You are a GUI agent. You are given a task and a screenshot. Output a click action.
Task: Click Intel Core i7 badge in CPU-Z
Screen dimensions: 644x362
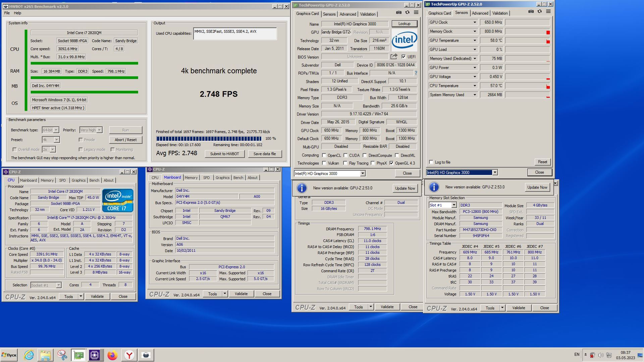(x=118, y=200)
